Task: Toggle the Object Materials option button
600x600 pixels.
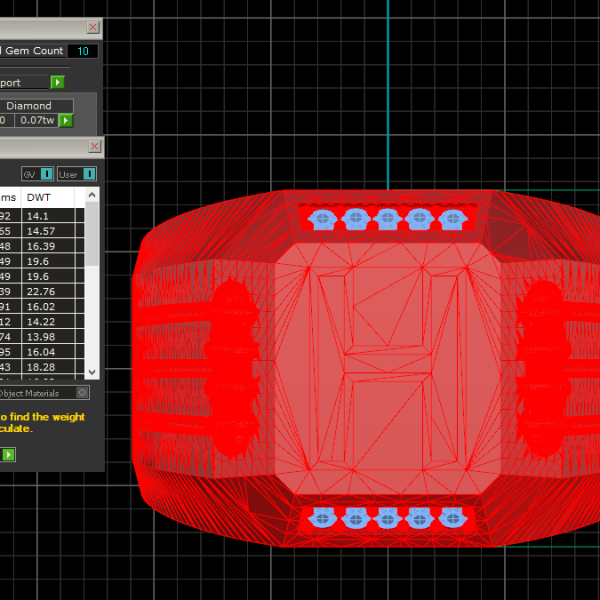Action: click(x=83, y=393)
